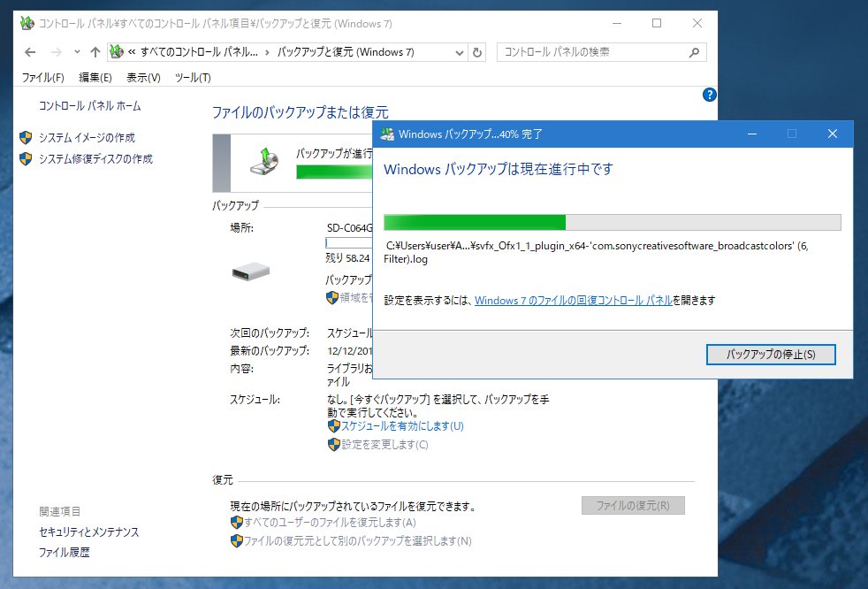This screenshot has width=868, height=589.
Task: Click the address bar folder icon
Action: coord(117,52)
